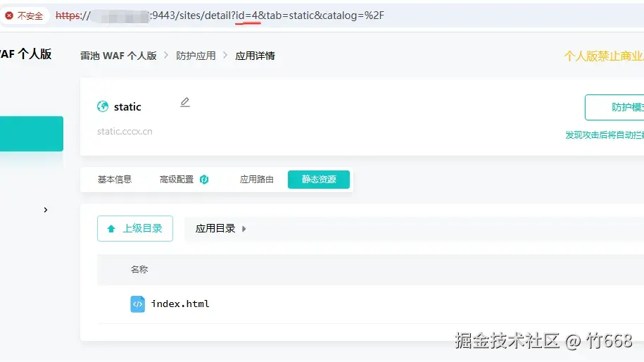644x362 pixels.
Task: Click the 个人版禁止商业 notice text
Action: click(x=604, y=56)
